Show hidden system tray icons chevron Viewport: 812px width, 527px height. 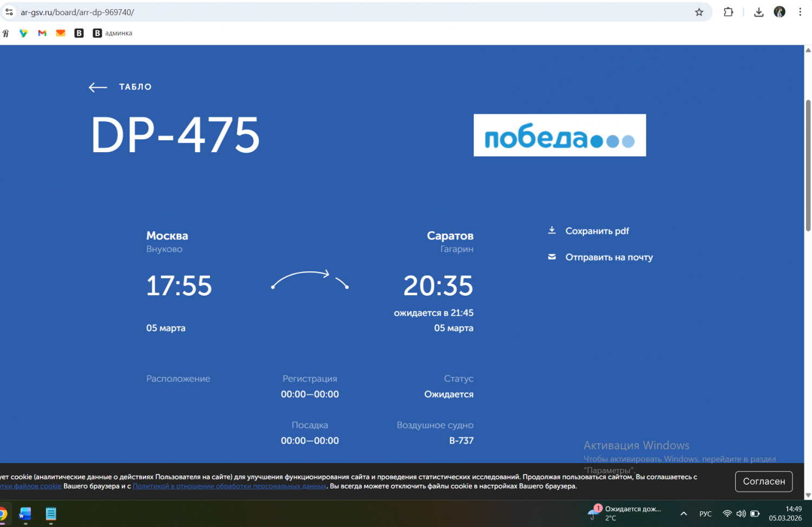click(x=684, y=513)
